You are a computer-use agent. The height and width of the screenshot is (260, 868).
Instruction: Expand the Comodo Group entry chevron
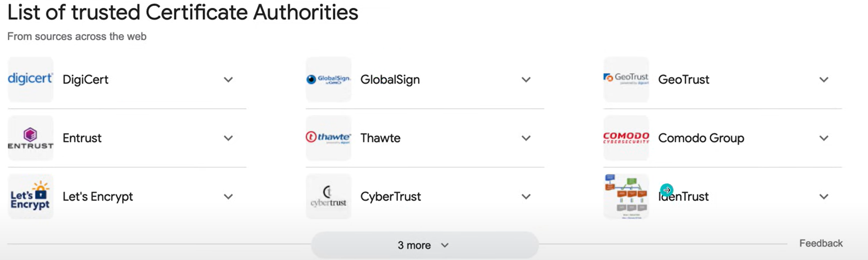(824, 138)
